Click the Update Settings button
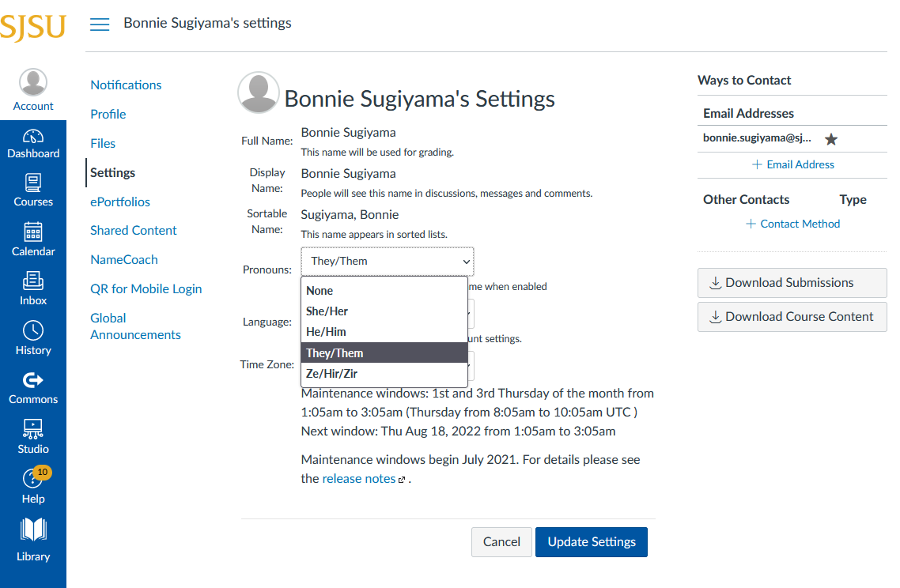This screenshot has width=900, height=588. click(x=591, y=542)
